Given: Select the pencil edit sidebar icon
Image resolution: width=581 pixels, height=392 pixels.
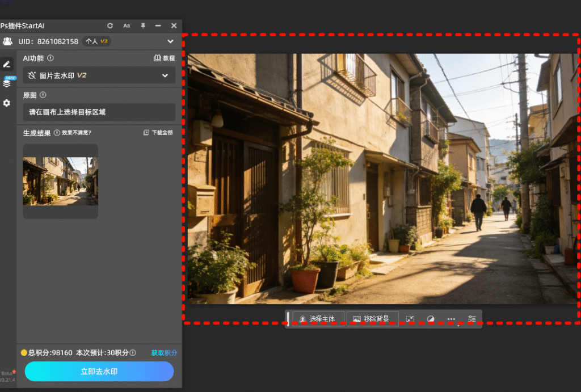Looking at the screenshot, I should pyautogui.click(x=7, y=65).
